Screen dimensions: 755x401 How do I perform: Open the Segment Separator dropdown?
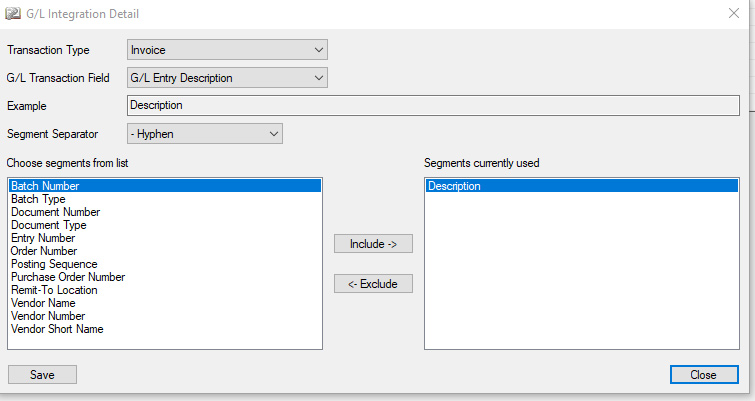(x=205, y=134)
